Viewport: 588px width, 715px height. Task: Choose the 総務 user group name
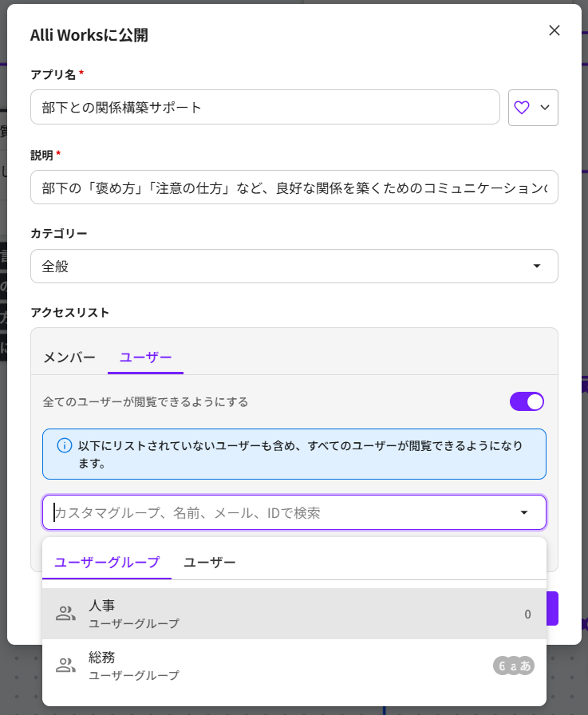click(102, 658)
